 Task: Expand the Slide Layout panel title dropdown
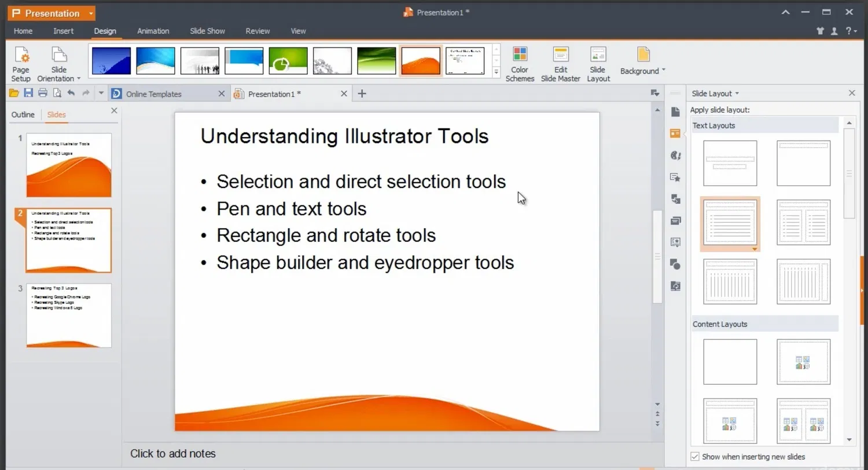tap(737, 94)
